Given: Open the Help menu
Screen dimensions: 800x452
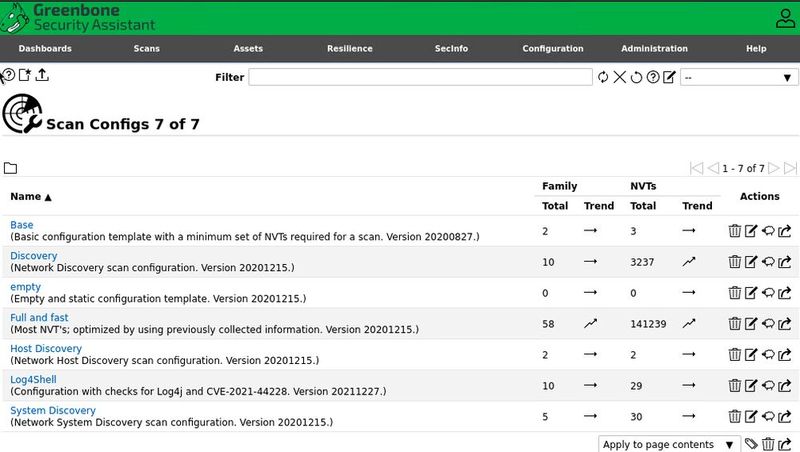Looking at the screenshot, I should 756,48.
